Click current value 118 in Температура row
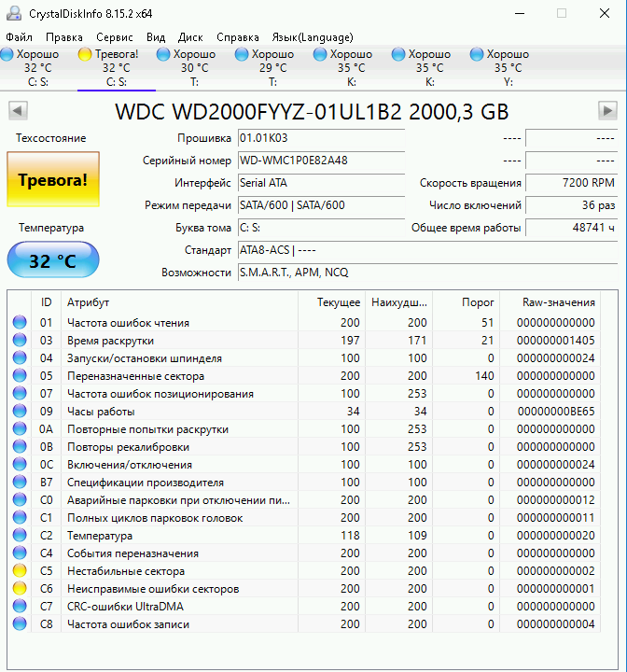 (350, 536)
